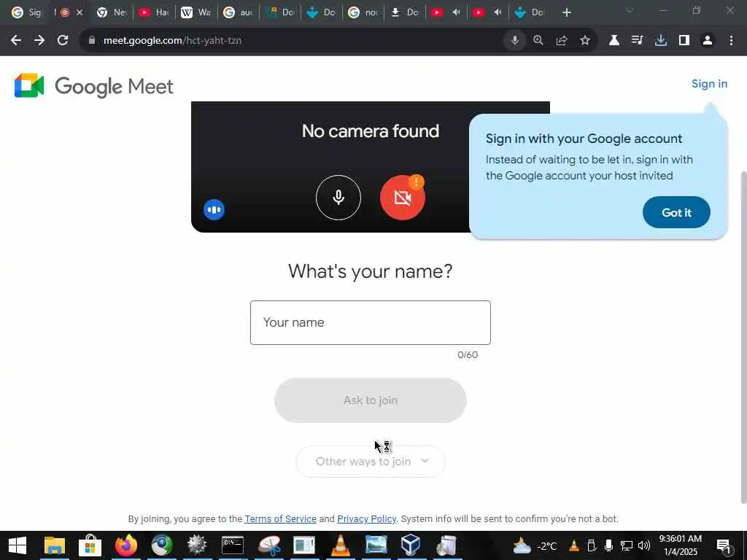
Task: Open the blue audio visualizer indicator
Action: click(214, 209)
